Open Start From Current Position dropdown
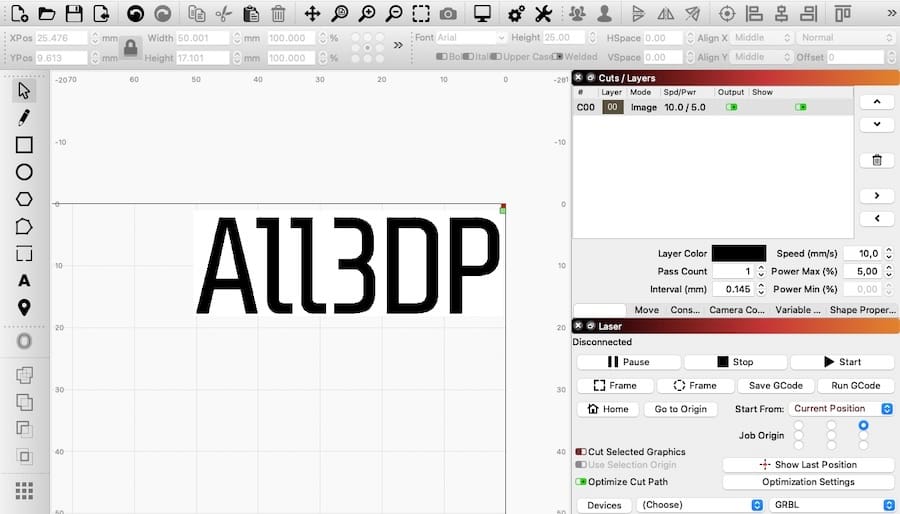The height and width of the screenshot is (514, 900). tap(841, 408)
